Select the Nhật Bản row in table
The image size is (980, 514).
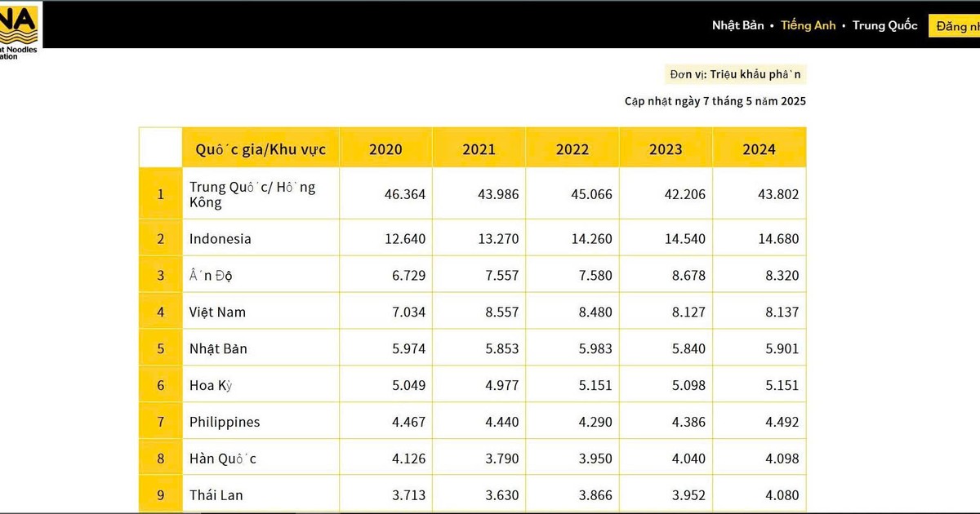coord(218,348)
